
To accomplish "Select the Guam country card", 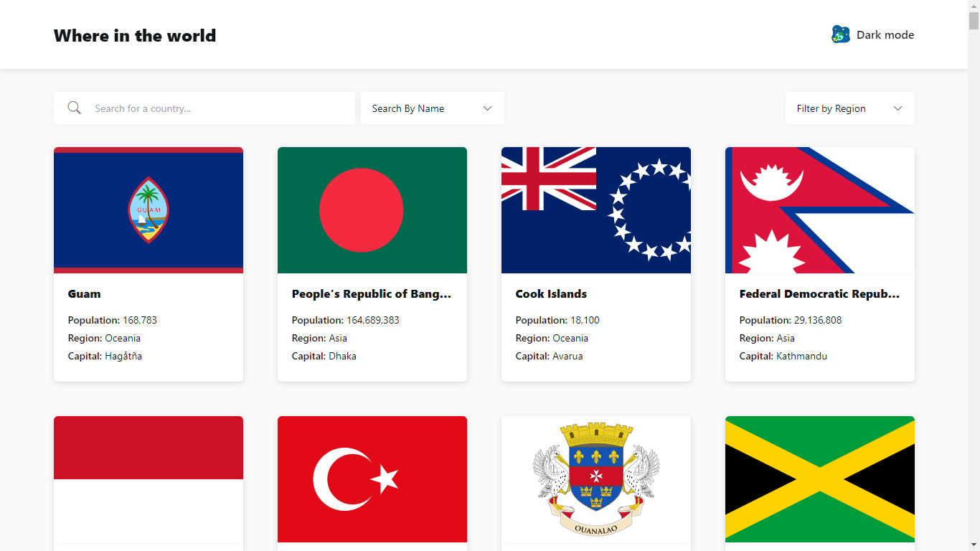I will coord(148,263).
